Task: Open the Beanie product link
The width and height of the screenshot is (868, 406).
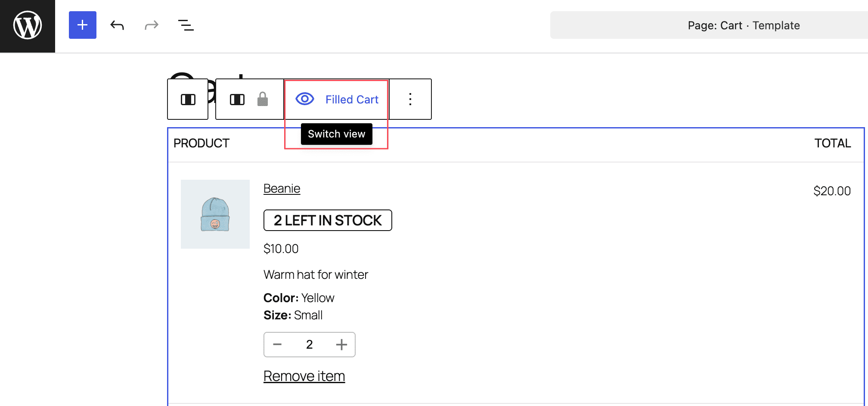Action: click(282, 189)
